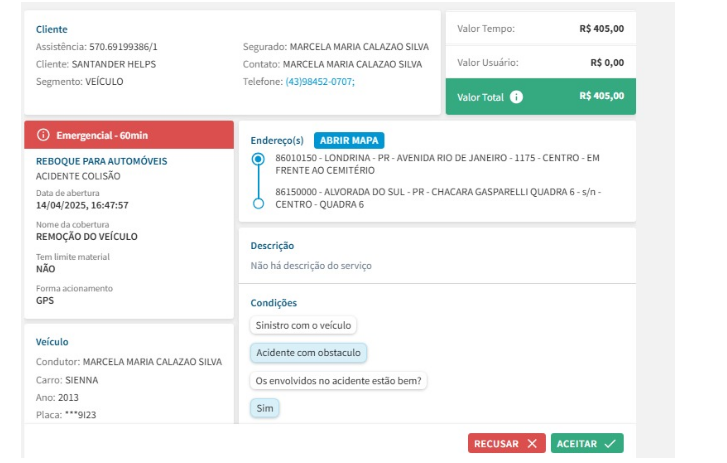Click the Valor Usuário amount R$ 0,00
Screen dimensions: 727x463
[607, 63]
